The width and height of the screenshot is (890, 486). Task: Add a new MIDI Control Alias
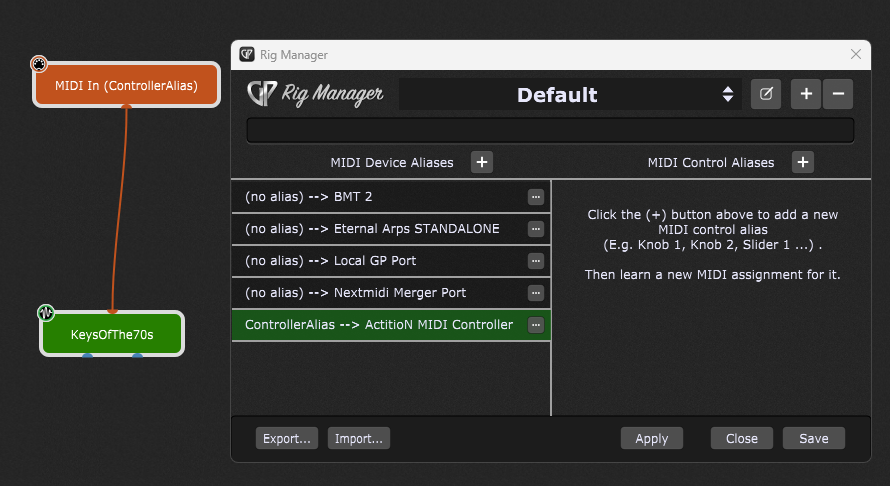[803, 162]
